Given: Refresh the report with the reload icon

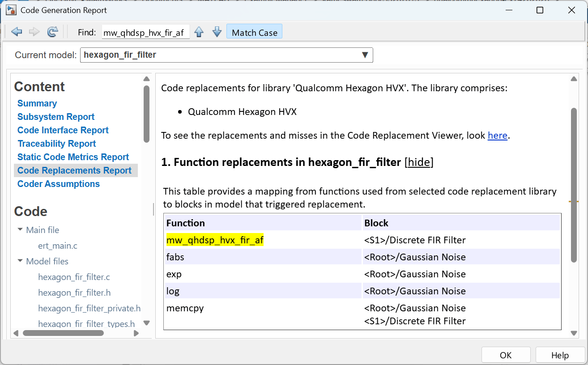Looking at the screenshot, I should (x=53, y=32).
